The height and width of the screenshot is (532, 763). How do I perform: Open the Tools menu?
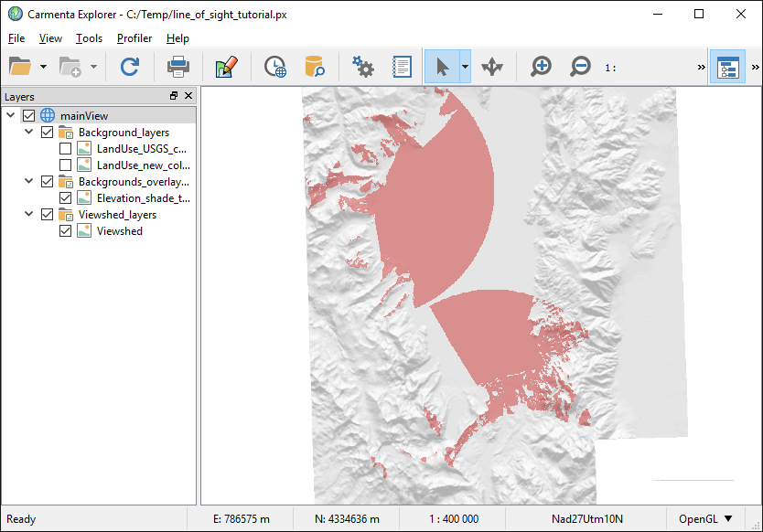point(89,38)
